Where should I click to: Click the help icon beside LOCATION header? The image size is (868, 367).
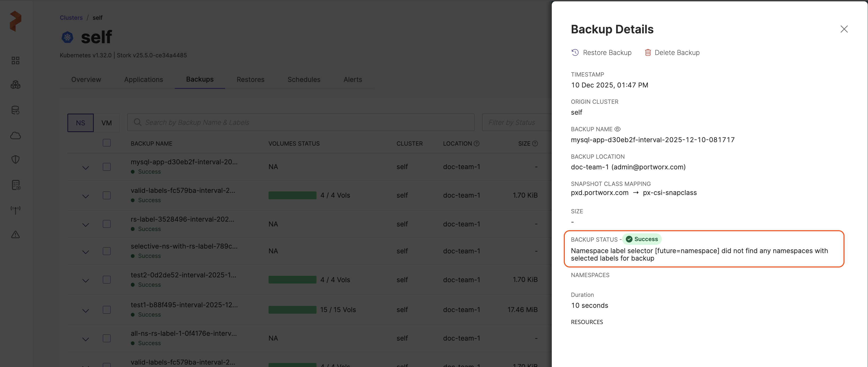tap(476, 143)
